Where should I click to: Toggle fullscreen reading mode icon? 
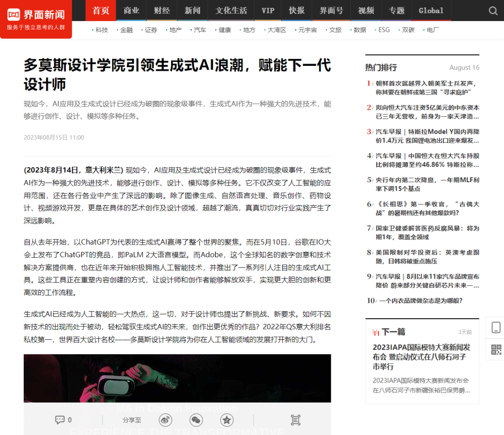pos(295,420)
